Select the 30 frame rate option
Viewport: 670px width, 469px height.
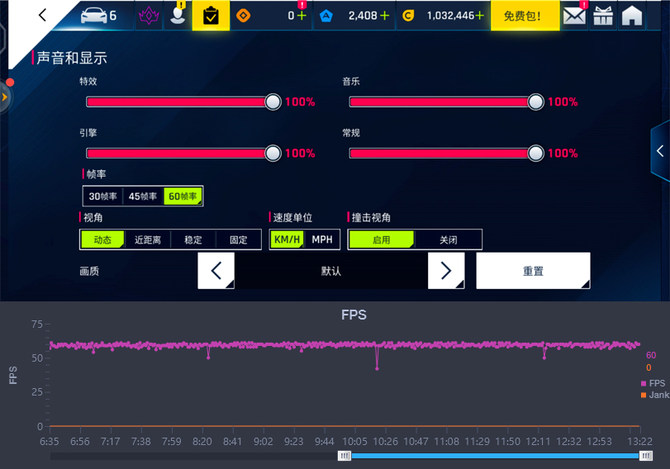[x=102, y=197]
